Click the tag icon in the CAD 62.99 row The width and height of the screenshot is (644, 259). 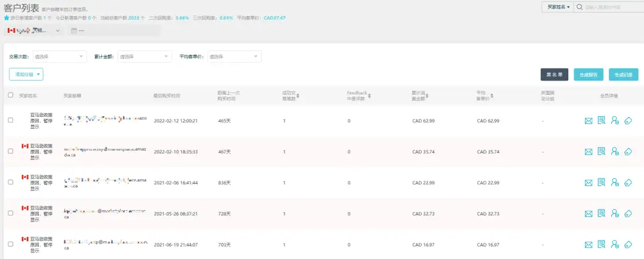(x=628, y=121)
